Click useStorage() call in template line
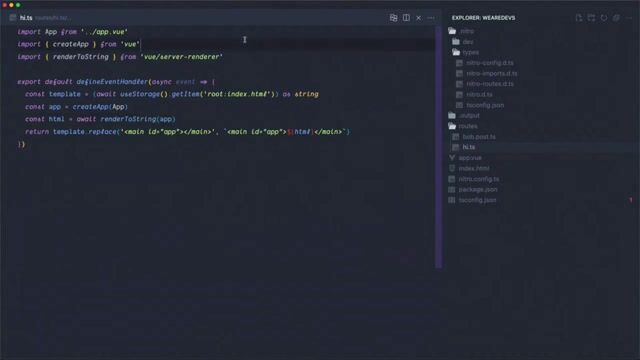 [144, 94]
